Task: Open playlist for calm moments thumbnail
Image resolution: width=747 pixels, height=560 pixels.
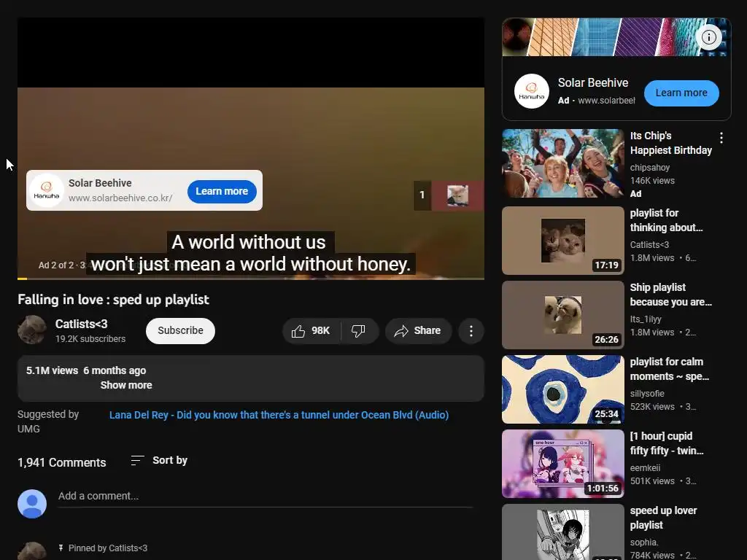Action: click(562, 389)
